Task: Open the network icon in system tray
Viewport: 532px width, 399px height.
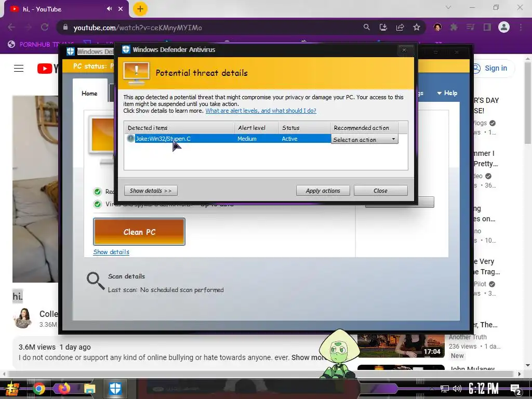Action: point(444,389)
